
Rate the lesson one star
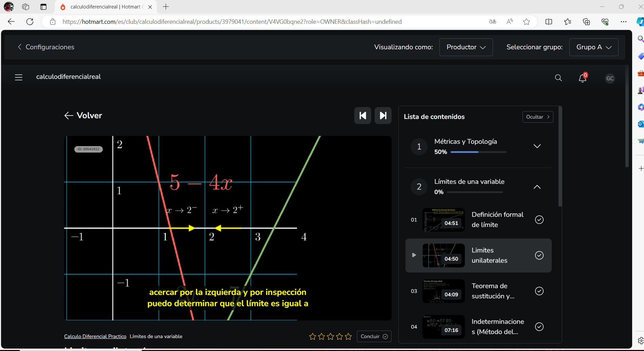point(312,336)
